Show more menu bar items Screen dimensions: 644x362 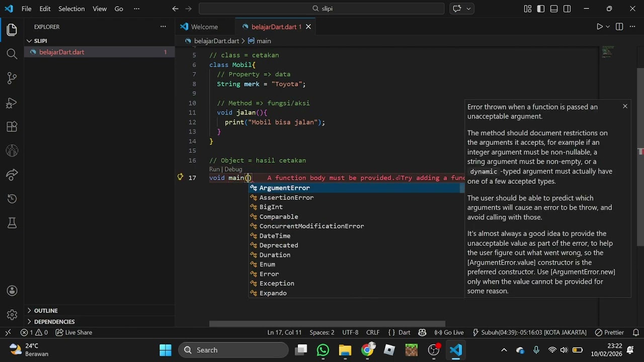coord(136,9)
